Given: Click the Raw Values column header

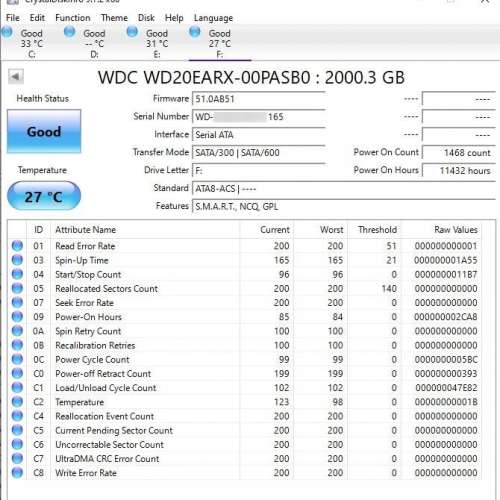Looking at the screenshot, I should 441,230.
